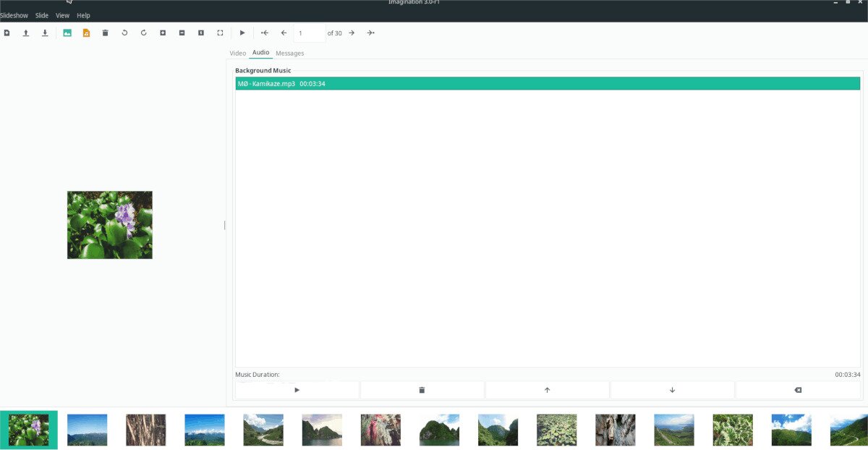Open the View menu
Image resolution: width=868 pixels, height=450 pixels.
(x=63, y=15)
